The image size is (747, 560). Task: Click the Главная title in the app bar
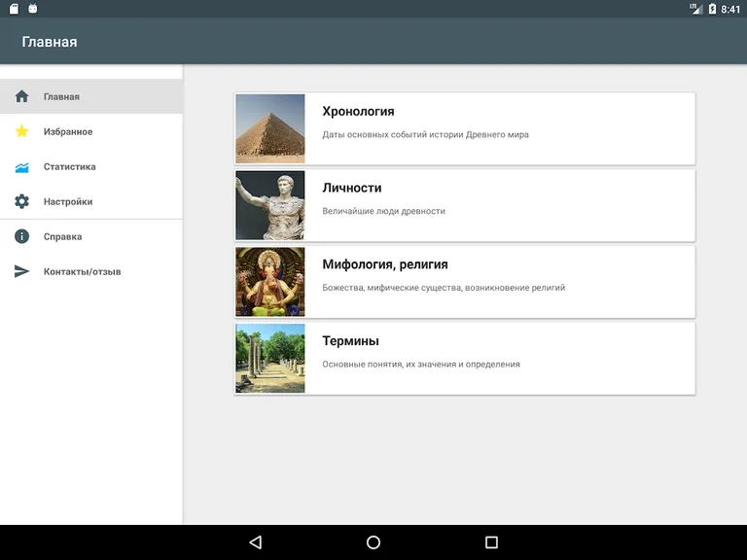coord(50,42)
